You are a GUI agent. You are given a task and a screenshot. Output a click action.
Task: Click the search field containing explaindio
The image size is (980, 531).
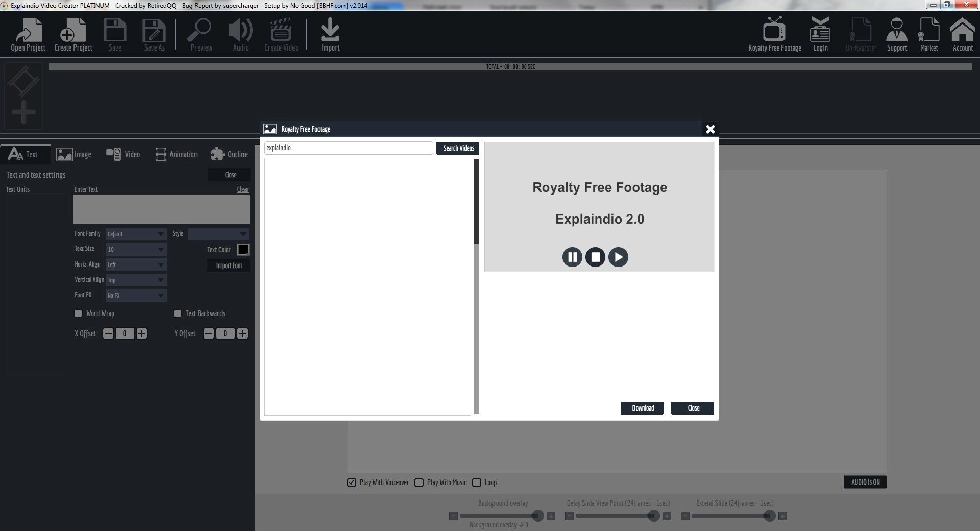coord(349,148)
